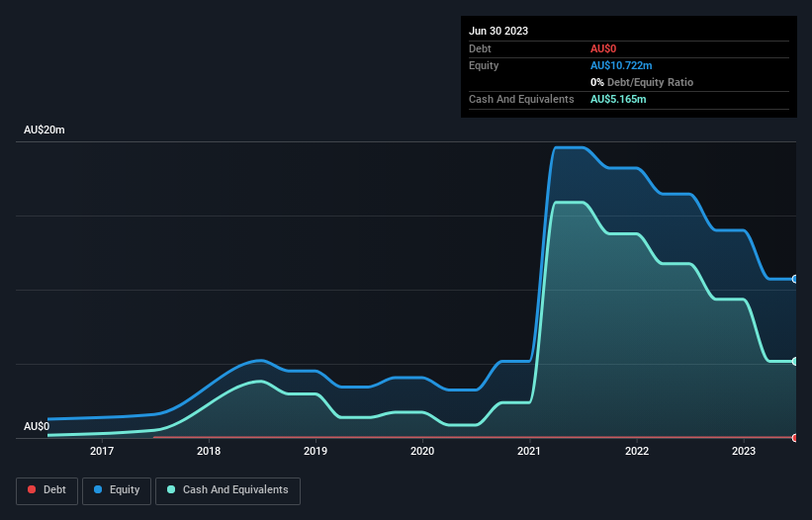Click the 2021 x-axis label
The height and width of the screenshot is (520, 812).
(529, 451)
